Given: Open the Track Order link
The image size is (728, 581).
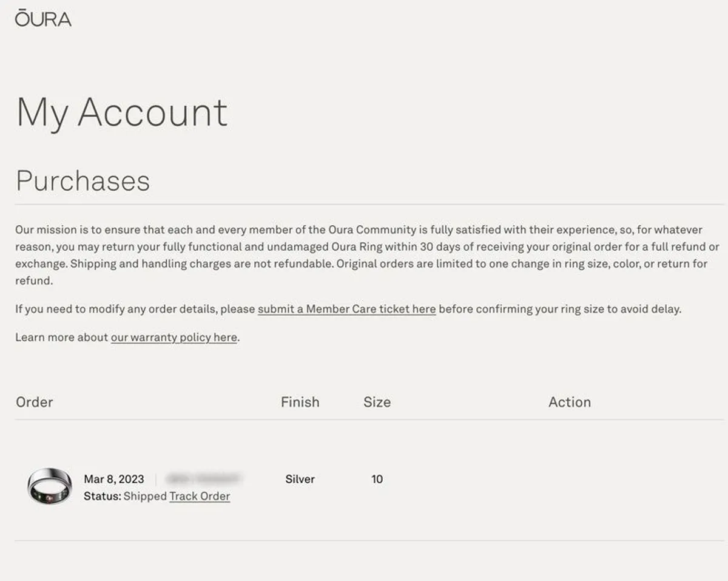Looking at the screenshot, I should [x=200, y=496].
